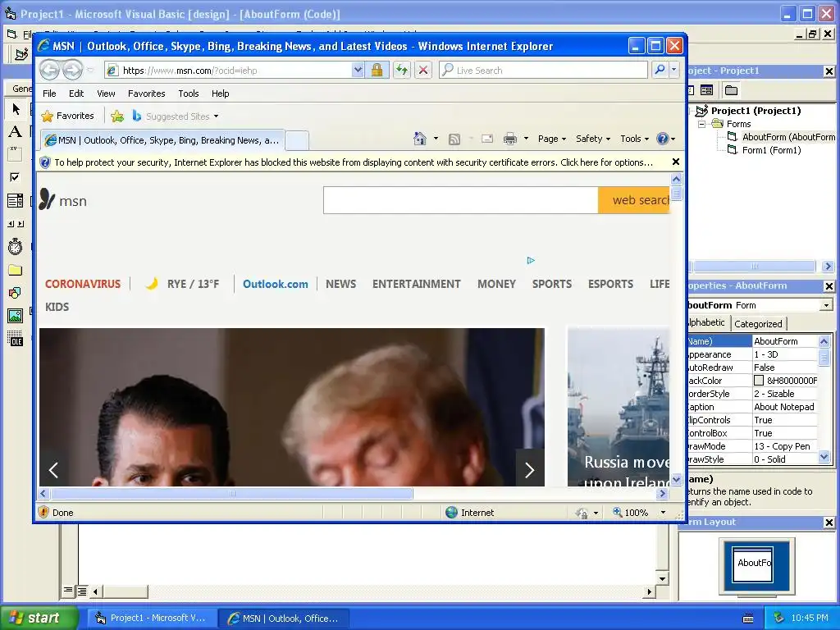Click the MSN browser tab
Image resolution: width=840 pixels, height=630 pixels.
[162, 140]
